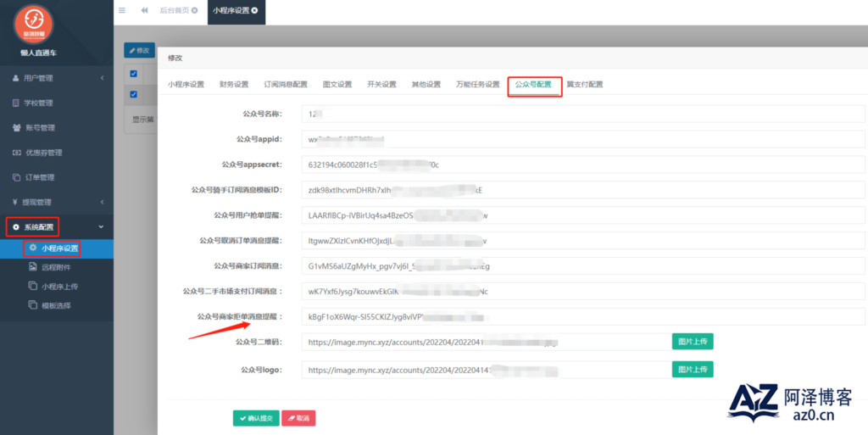
Task: Collapse the 系统配置 chevron arrow
Action: point(101,227)
